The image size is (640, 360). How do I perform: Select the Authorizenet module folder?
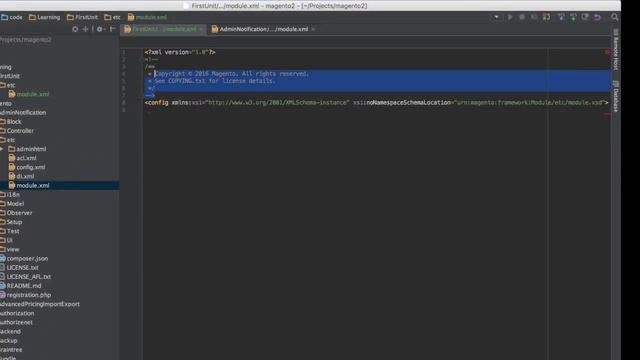click(x=16, y=322)
